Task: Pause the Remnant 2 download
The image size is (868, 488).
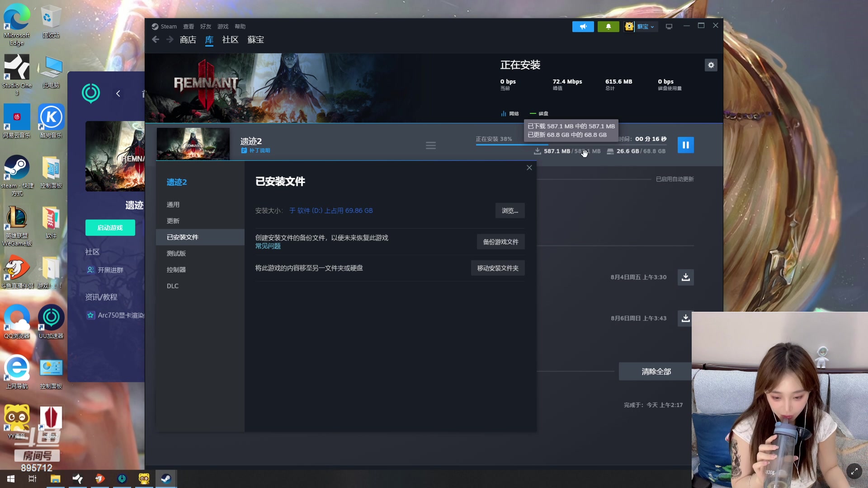Action: [685, 145]
